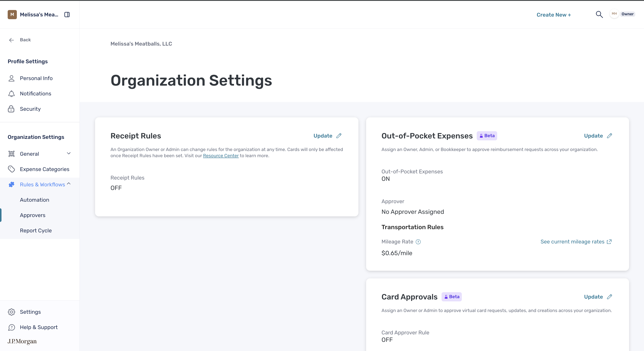The image size is (644, 351).
Task: Click the Mileage Rate help question icon
Action: coord(418,242)
